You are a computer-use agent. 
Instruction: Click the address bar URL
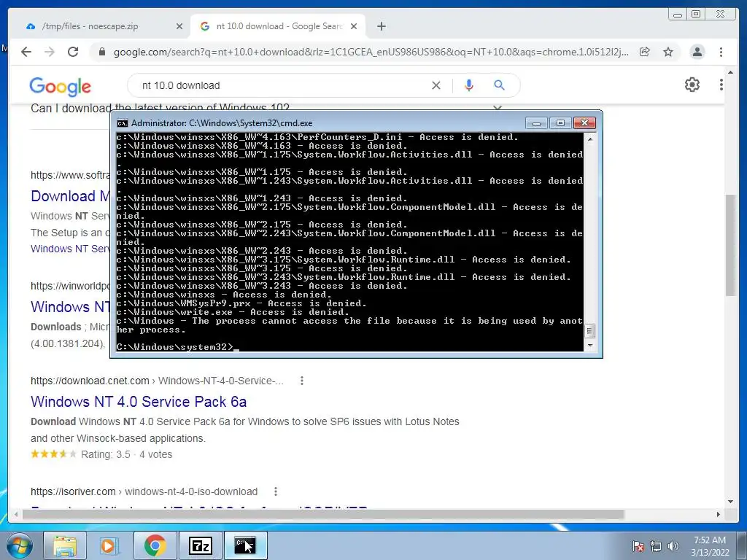point(371,52)
